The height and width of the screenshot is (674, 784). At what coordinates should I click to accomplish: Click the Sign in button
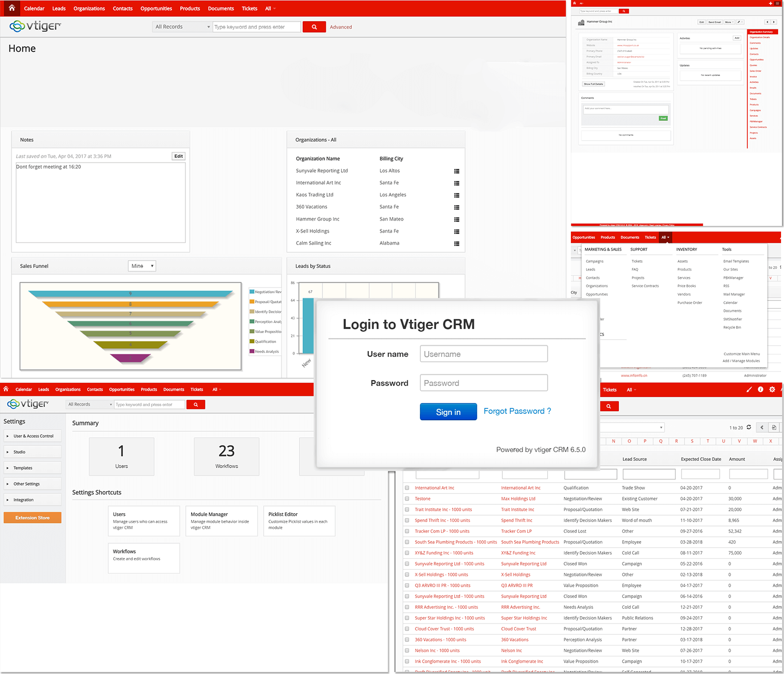click(x=448, y=412)
